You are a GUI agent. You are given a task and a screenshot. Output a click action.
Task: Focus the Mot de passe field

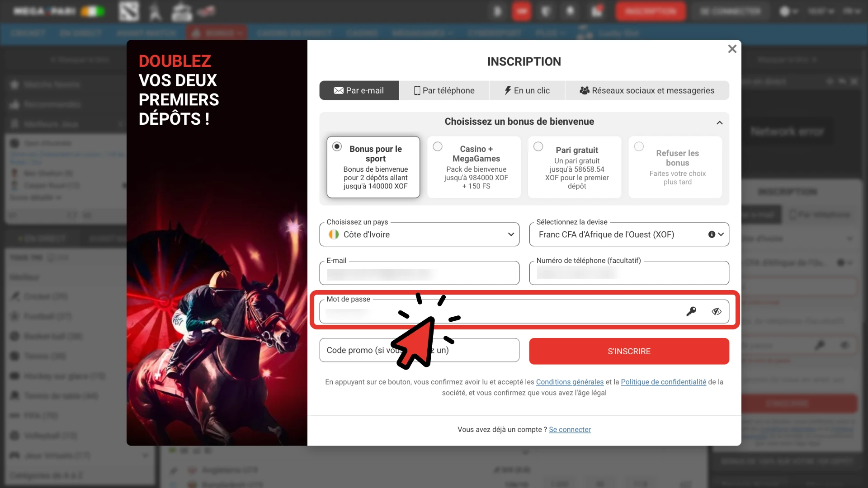click(524, 311)
